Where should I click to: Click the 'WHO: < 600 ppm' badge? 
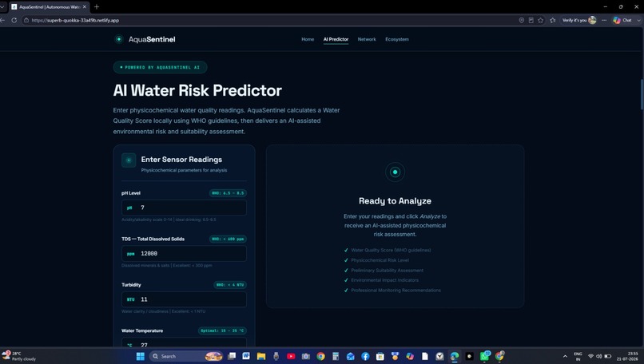pyautogui.click(x=228, y=239)
